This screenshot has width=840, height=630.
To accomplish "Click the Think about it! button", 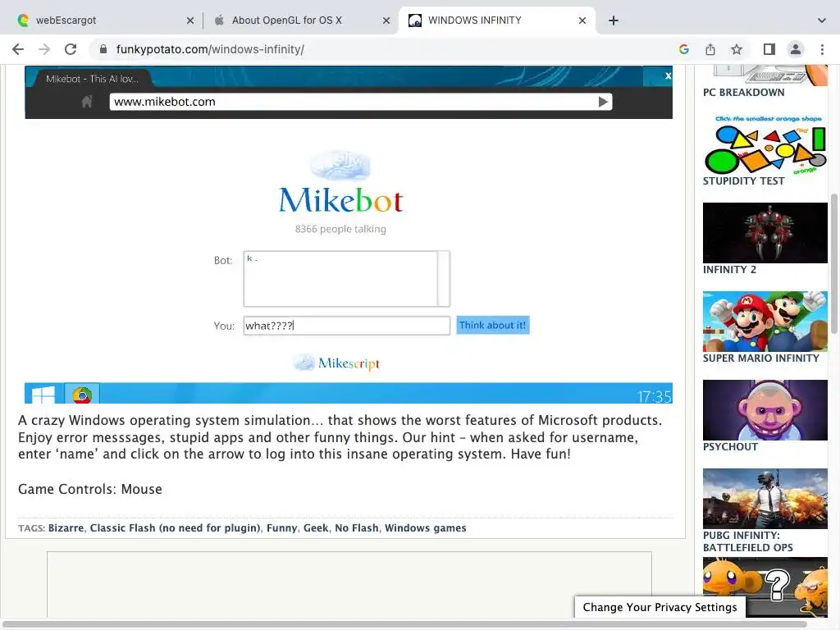I will point(493,325).
